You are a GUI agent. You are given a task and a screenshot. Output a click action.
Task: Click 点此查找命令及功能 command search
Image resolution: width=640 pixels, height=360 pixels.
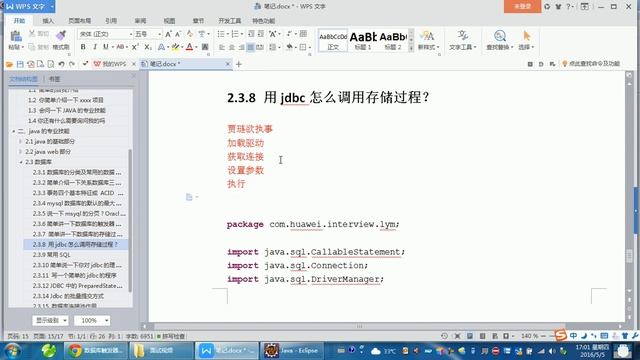click(591, 64)
